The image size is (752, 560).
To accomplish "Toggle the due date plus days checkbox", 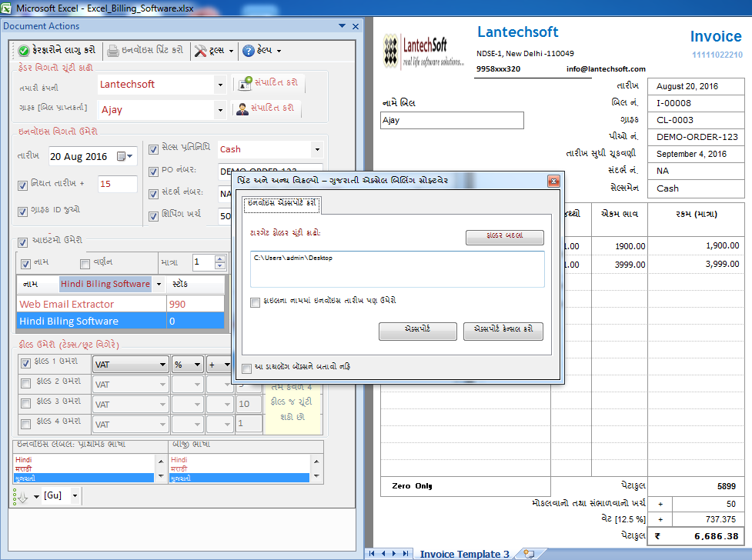I will [x=22, y=185].
